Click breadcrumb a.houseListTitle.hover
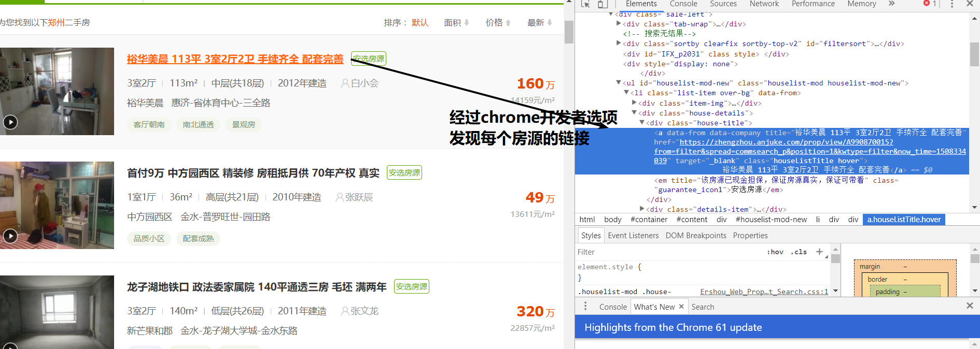The height and width of the screenshot is (349, 980). click(x=904, y=220)
